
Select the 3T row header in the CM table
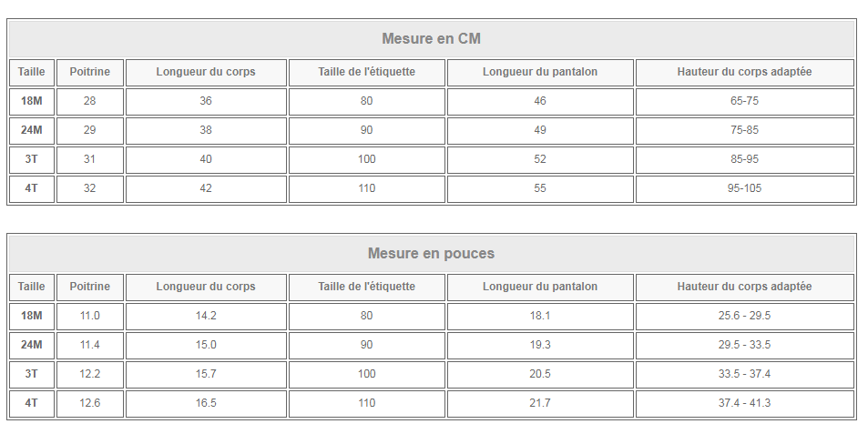(32, 159)
